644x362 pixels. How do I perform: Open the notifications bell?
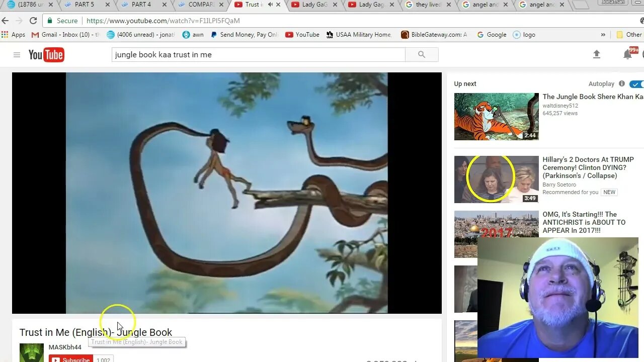(x=627, y=55)
